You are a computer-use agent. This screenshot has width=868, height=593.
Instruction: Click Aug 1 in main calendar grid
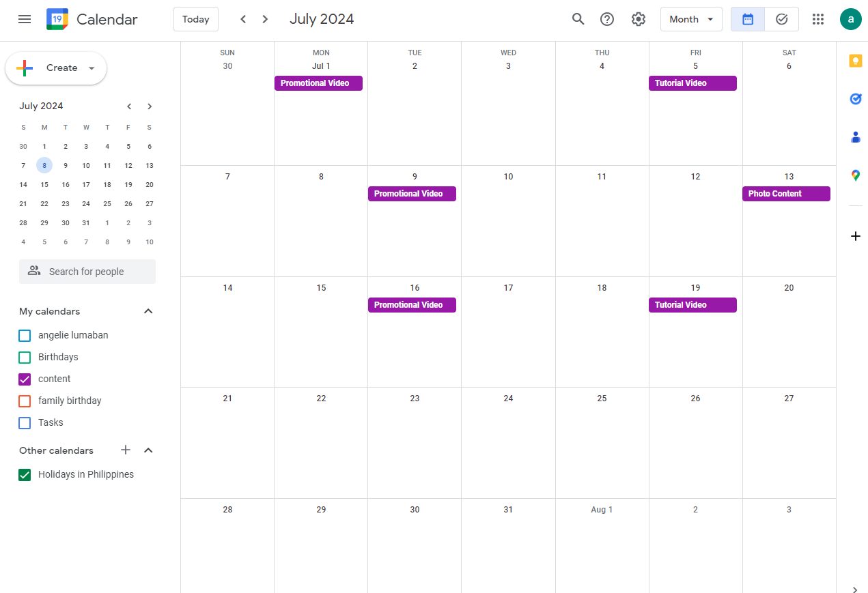pyautogui.click(x=602, y=510)
